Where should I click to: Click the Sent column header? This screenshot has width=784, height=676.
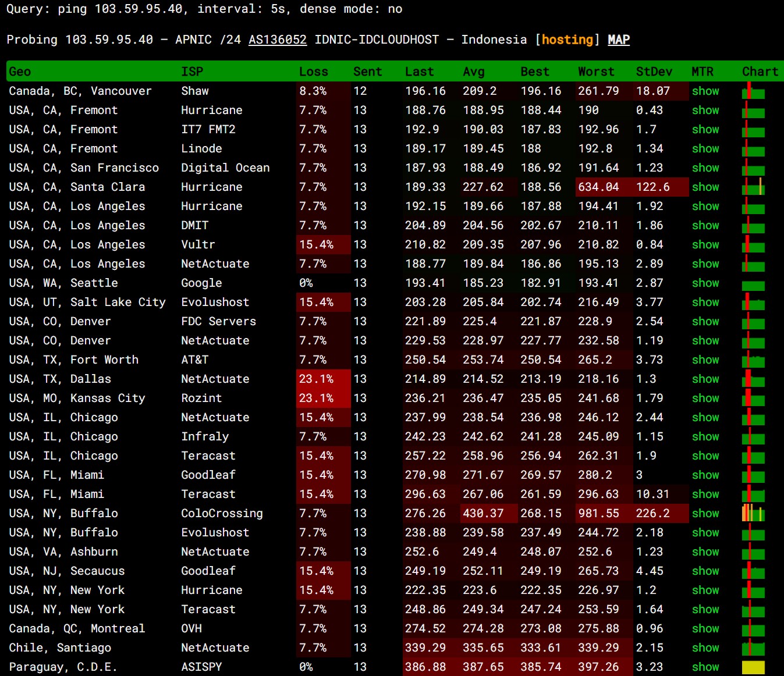367,72
